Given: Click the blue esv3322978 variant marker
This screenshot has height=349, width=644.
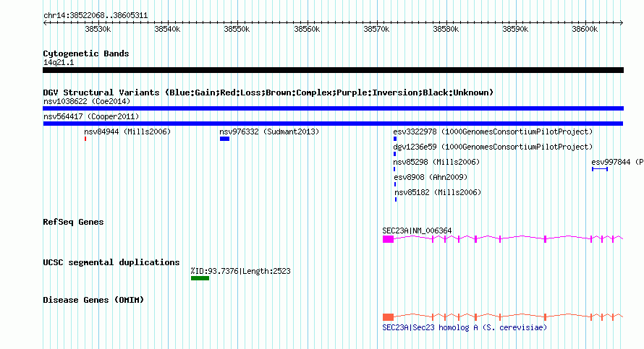Looking at the screenshot, I should pyautogui.click(x=395, y=139).
